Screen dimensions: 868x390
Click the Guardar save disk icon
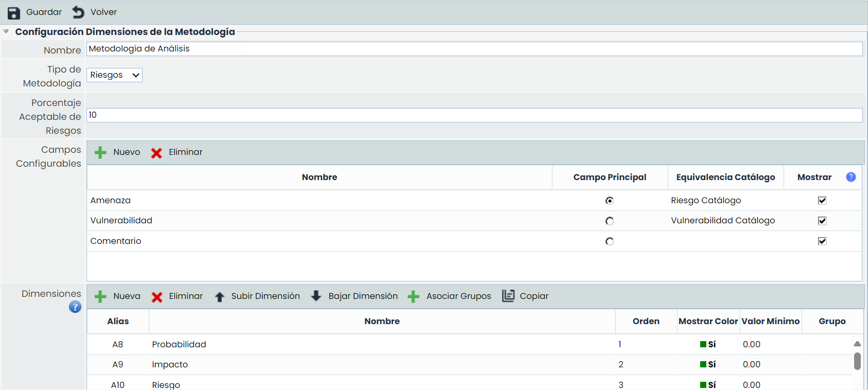tap(14, 13)
